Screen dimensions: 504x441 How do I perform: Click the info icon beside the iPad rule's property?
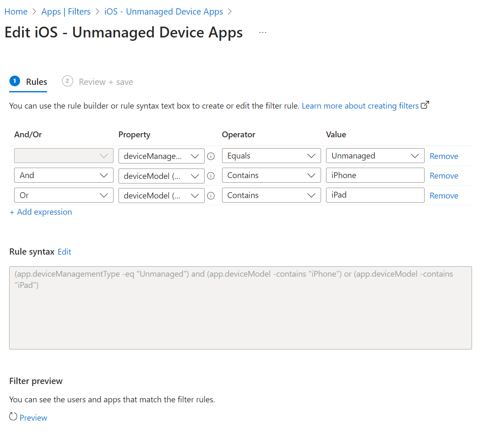coord(211,196)
